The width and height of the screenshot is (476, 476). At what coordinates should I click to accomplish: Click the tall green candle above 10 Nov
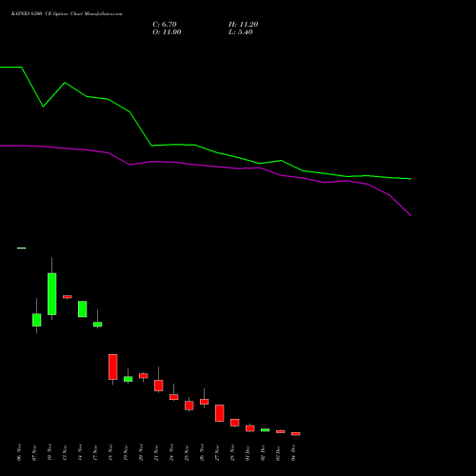pos(52,294)
